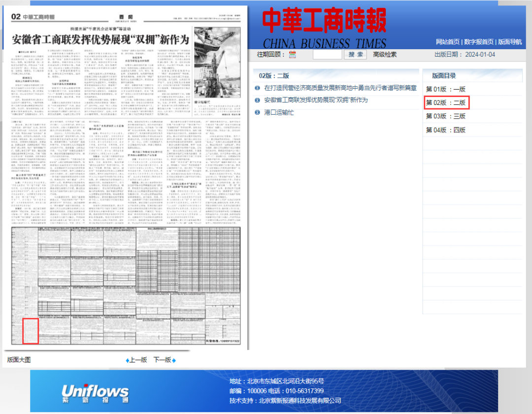This screenshot has height=414, width=532.
Task: Click the bullet icon beside 安徽省工商联 article
Action: tap(257, 100)
